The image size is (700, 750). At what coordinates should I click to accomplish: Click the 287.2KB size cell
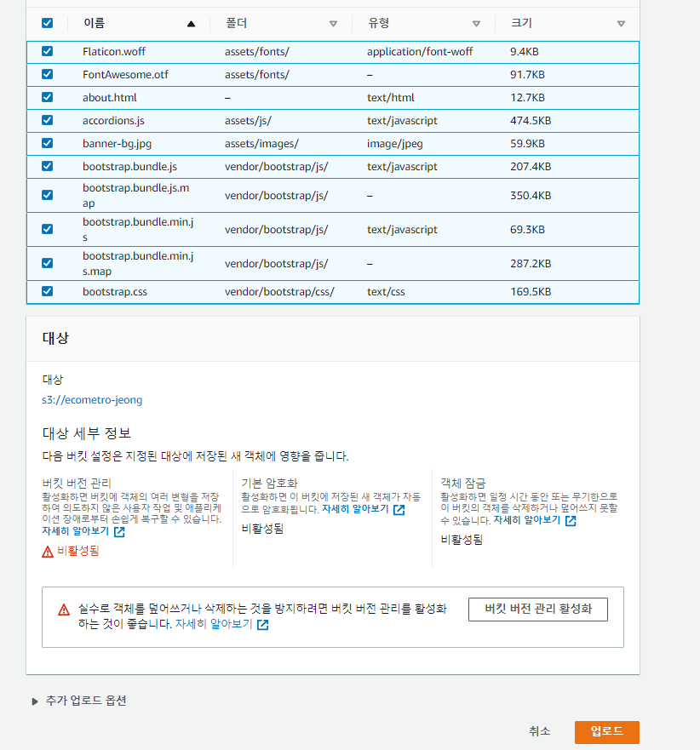coord(531,264)
